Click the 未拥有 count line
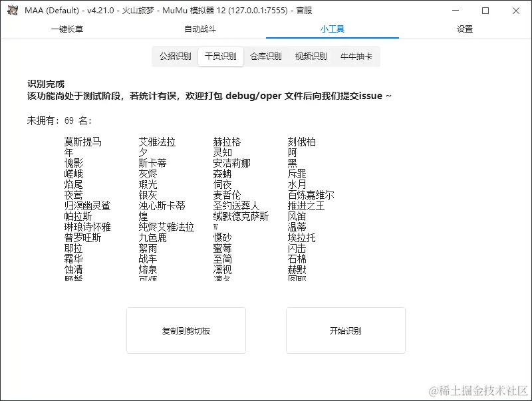The image size is (532, 401). pyautogui.click(x=59, y=120)
